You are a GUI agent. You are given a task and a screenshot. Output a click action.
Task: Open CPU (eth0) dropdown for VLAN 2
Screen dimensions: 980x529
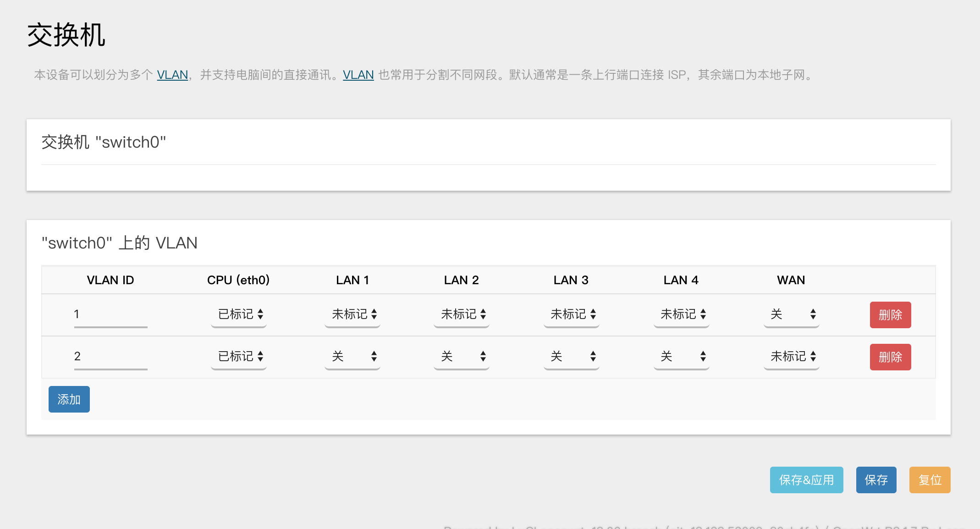tap(239, 357)
